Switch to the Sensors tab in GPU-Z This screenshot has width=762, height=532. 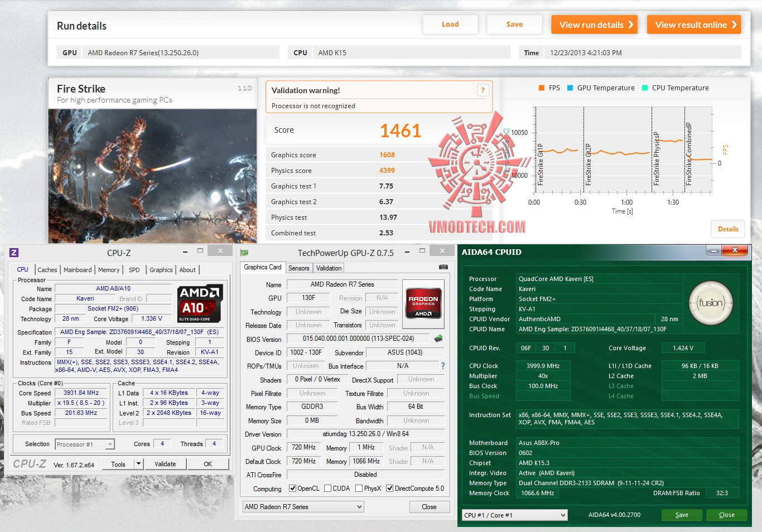(298, 268)
